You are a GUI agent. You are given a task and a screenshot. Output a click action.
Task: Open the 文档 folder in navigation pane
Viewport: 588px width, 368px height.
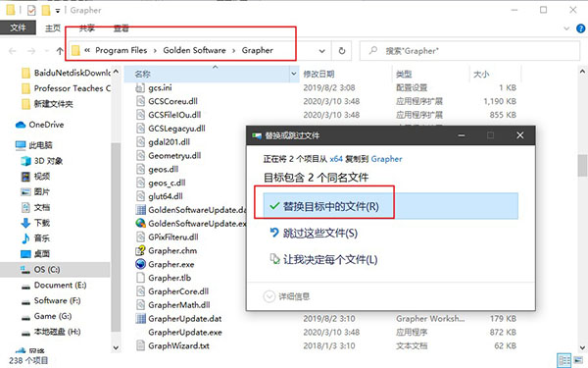pos(35,207)
